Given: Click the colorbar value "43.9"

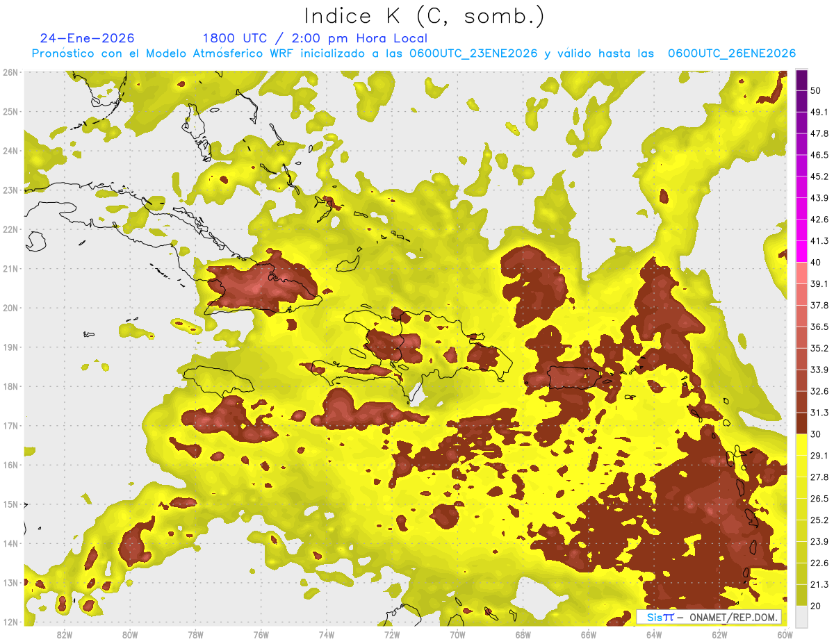Looking at the screenshot, I should pos(819,198).
